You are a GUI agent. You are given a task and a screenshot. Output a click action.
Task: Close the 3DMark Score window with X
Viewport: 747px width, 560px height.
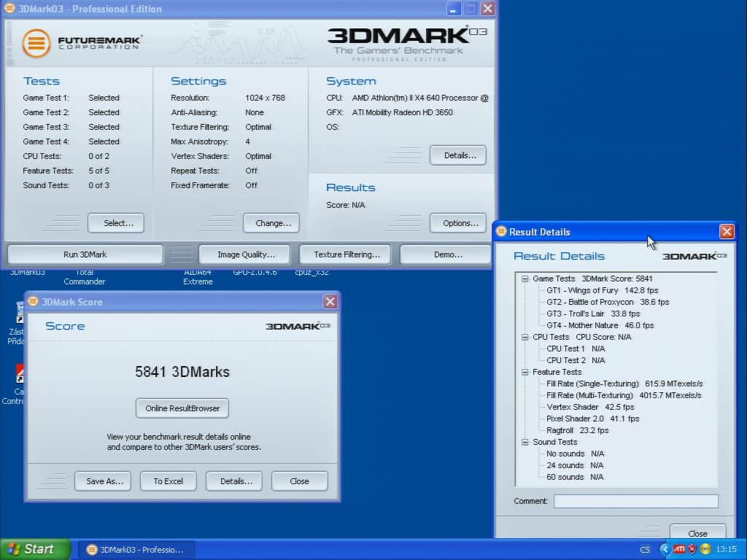click(x=330, y=301)
